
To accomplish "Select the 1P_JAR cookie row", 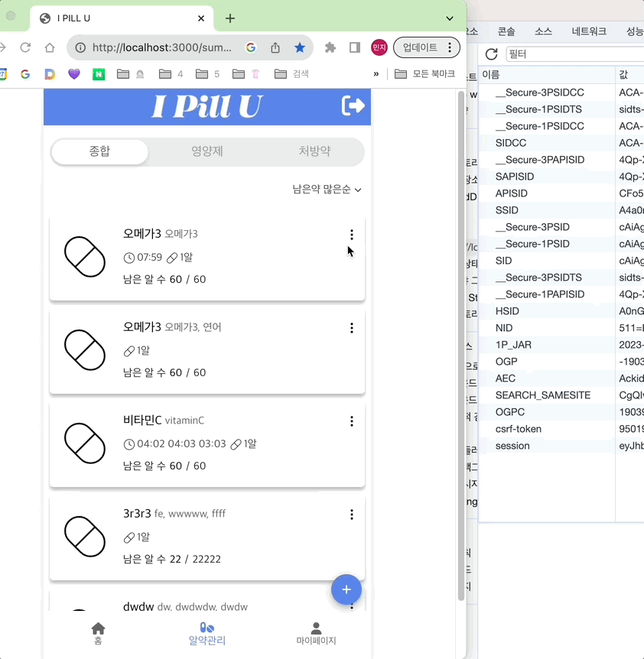I will point(561,345).
